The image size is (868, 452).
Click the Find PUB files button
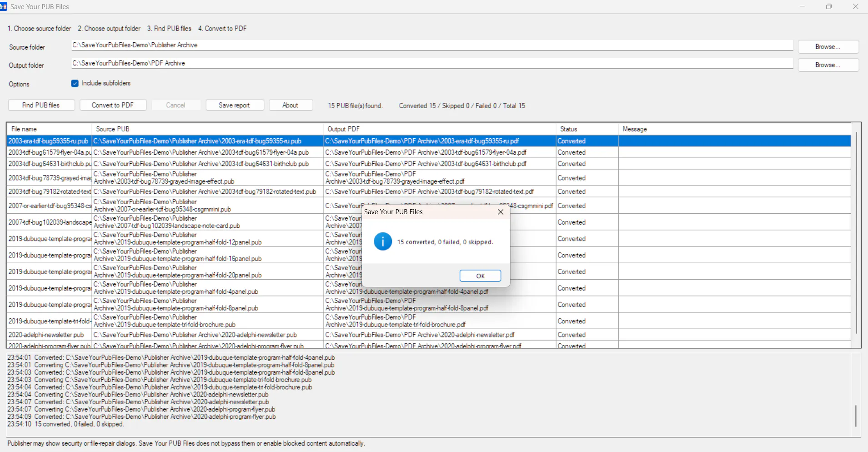[x=41, y=105]
